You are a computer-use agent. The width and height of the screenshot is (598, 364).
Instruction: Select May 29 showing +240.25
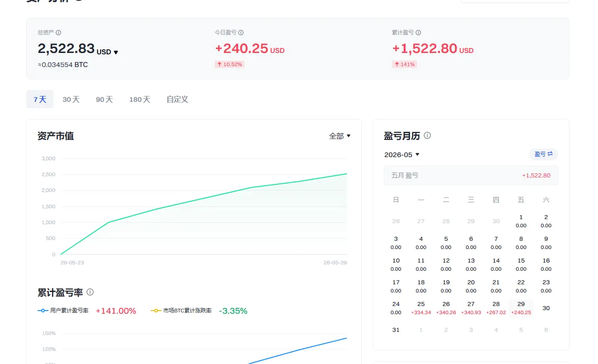click(521, 308)
